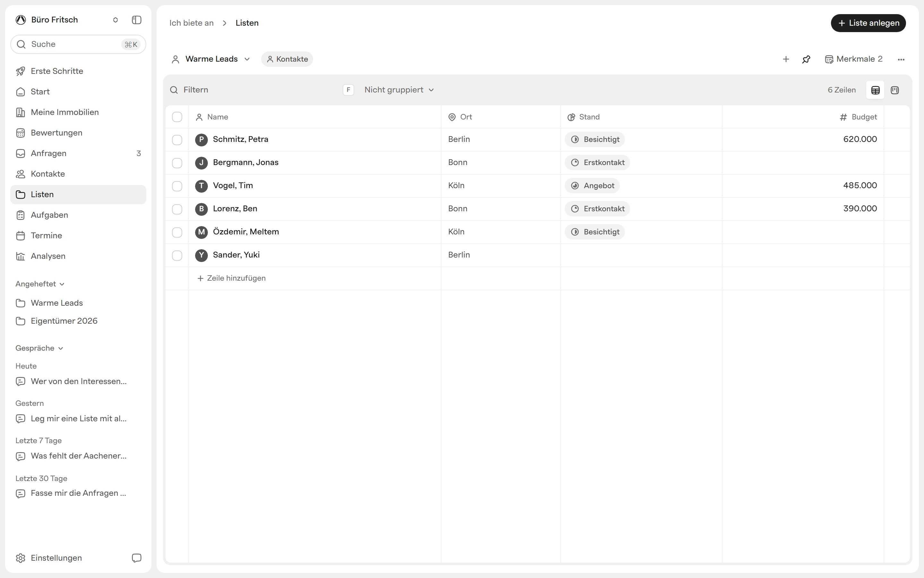Open the Nicht gruppiert grouping dropdown

(x=399, y=90)
